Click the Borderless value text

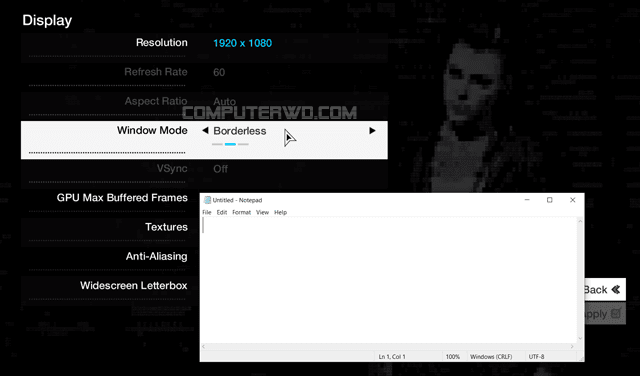coord(240,131)
